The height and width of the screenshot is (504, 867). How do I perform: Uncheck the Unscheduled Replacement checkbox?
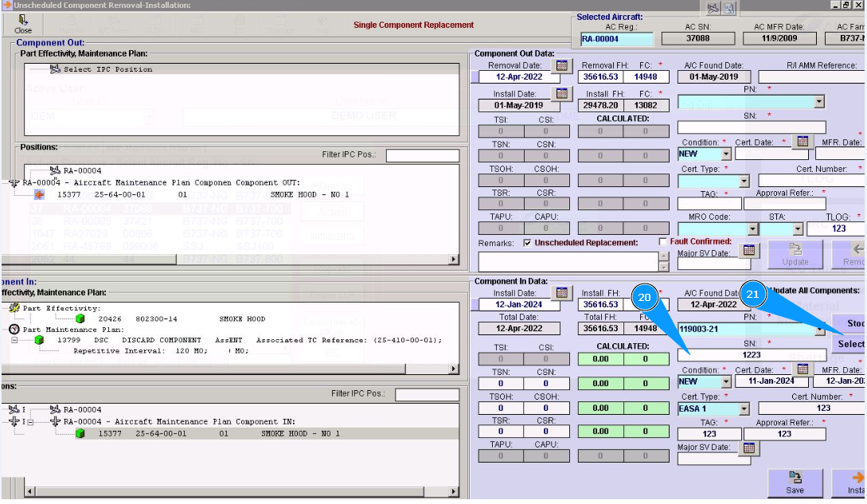[x=527, y=243]
